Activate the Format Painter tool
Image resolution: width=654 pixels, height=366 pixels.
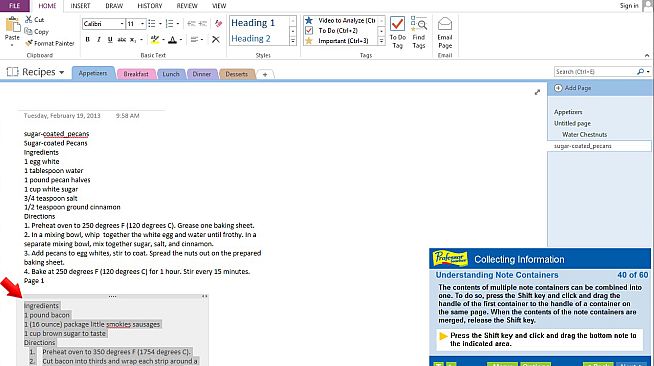click(49, 43)
